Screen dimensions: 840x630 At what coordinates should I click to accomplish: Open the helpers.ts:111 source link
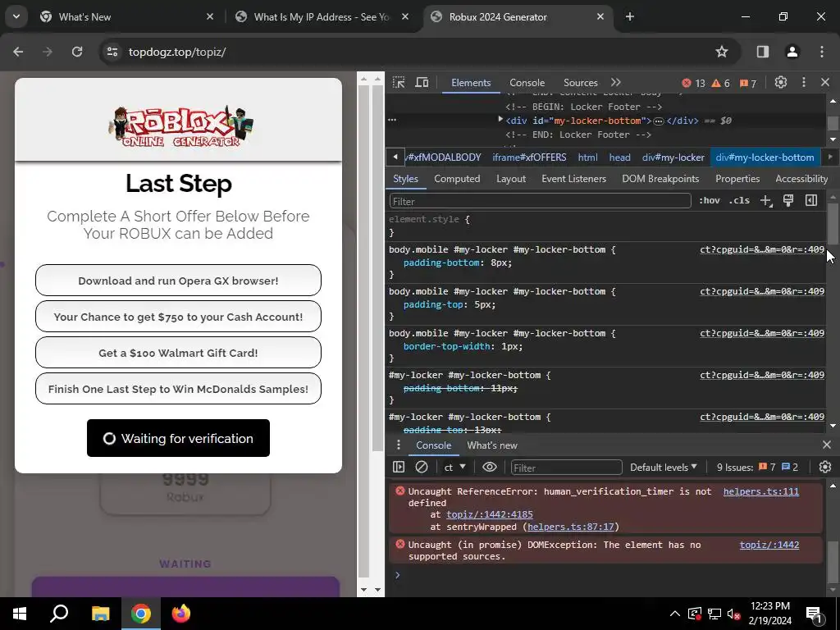(760, 491)
